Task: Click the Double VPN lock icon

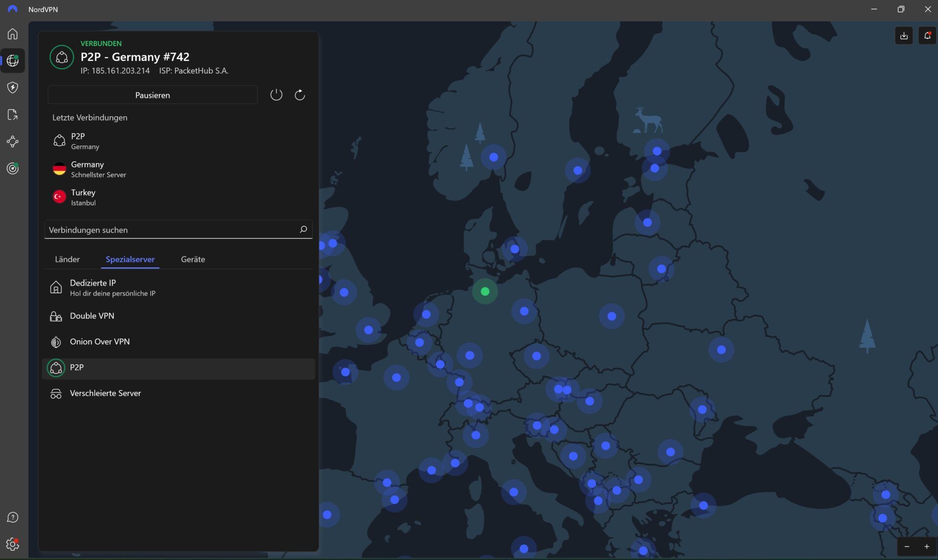Action: tap(56, 316)
